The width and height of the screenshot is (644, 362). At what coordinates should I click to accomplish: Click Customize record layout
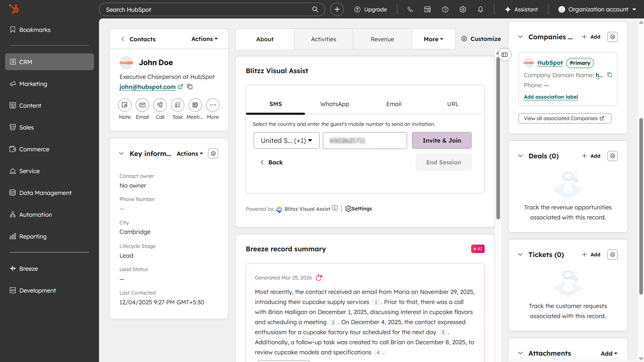(481, 39)
